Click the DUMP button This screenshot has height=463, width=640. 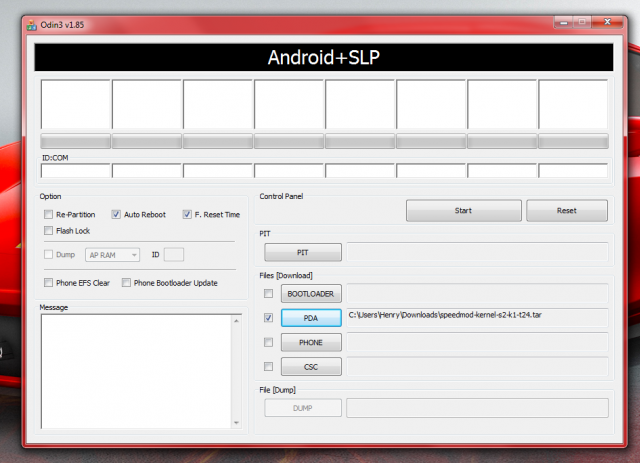coord(303,408)
